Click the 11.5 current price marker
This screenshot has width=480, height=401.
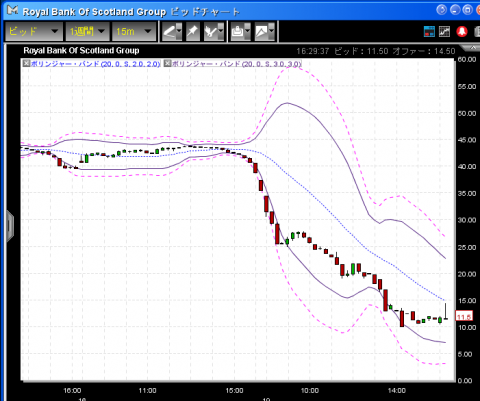click(x=464, y=316)
